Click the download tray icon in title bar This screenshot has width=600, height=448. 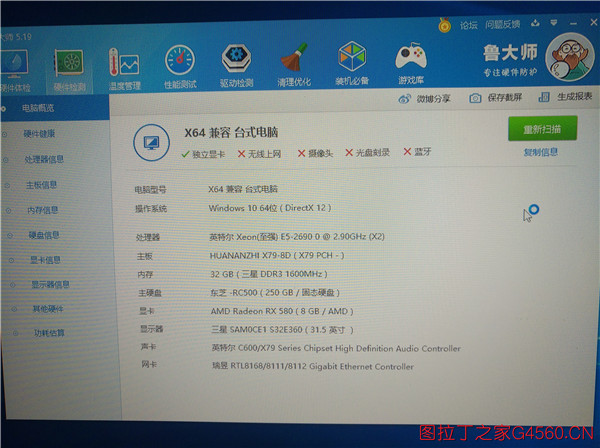(x=535, y=24)
